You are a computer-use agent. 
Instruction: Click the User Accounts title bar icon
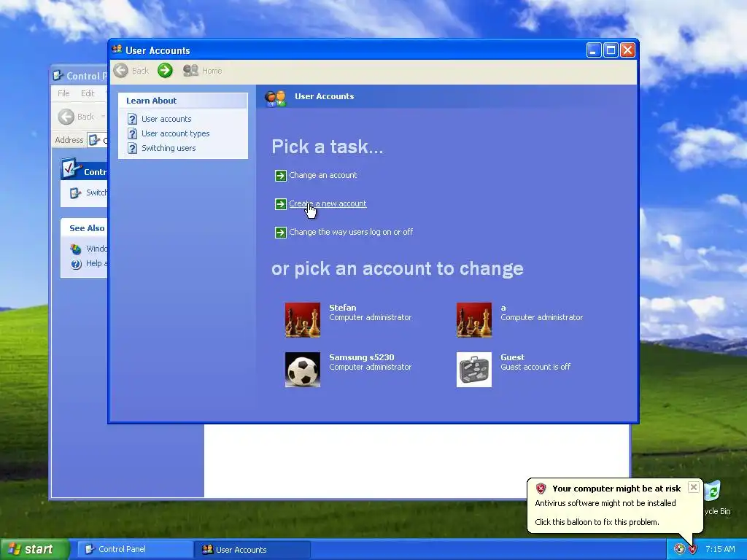click(x=117, y=50)
